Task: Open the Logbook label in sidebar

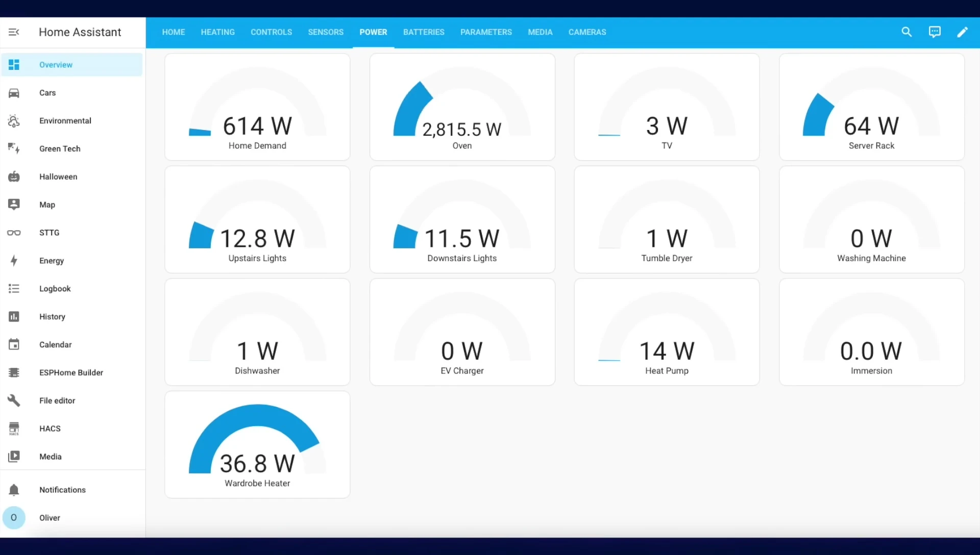Action: click(55, 289)
